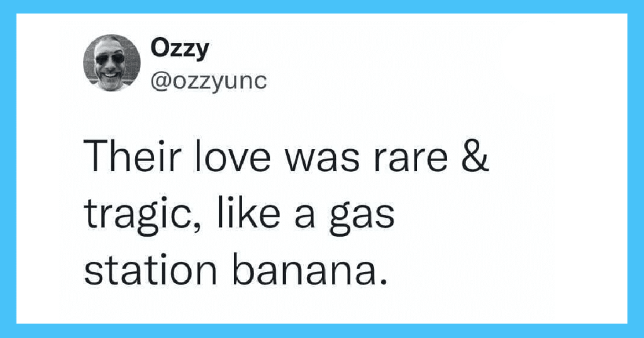644x338 pixels.
Task: Click the ampersand symbol in the tweet
Action: click(x=475, y=157)
